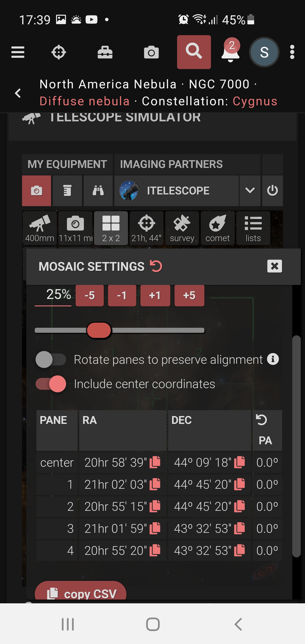Screen dimensions: 305x644
Task: Select the 400mm telescope icon
Action: (39, 228)
